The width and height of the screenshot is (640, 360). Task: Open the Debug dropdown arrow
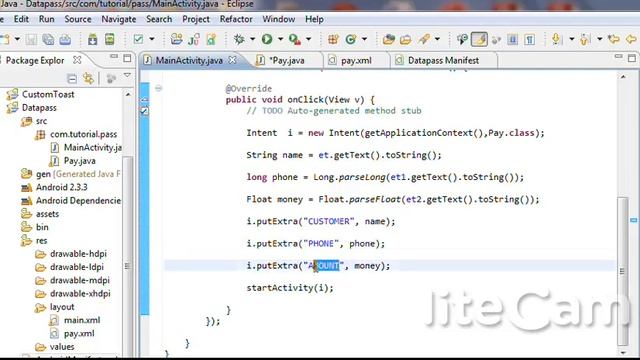pyautogui.click(x=253, y=40)
